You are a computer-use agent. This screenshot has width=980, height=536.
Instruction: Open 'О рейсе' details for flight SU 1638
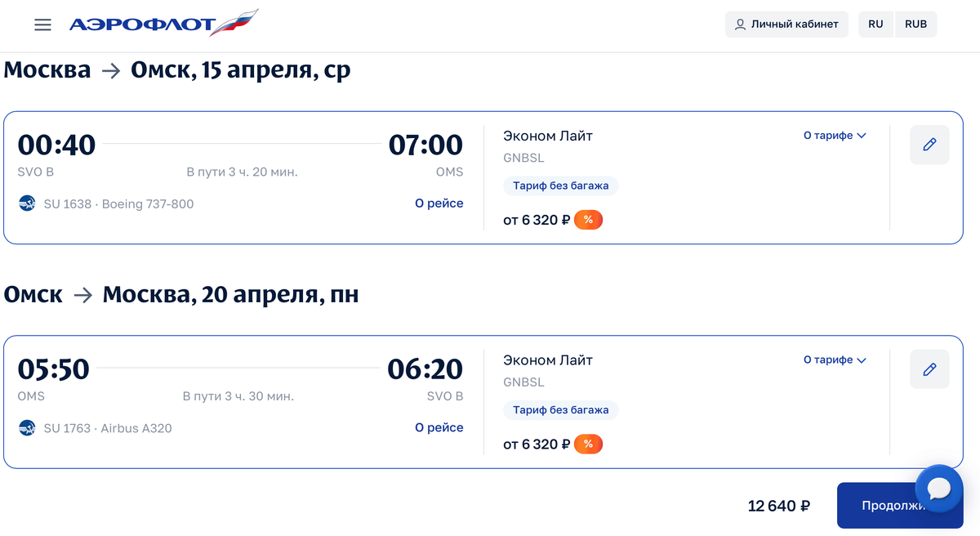click(x=439, y=203)
